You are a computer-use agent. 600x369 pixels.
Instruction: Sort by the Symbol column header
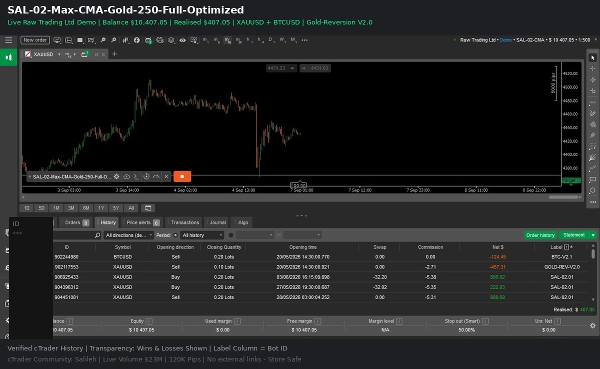(x=122, y=247)
